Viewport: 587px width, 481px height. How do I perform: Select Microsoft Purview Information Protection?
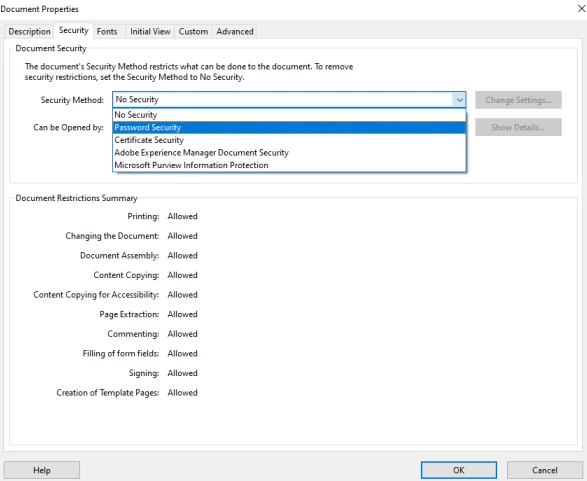click(289, 165)
